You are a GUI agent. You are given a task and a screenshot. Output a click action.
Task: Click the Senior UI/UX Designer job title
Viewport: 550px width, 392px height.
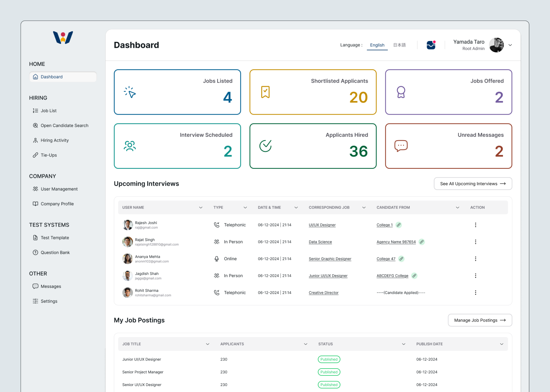click(142, 385)
